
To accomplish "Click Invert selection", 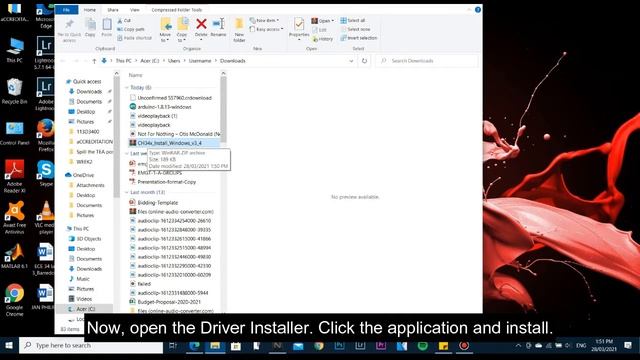I will click(x=359, y=38).
